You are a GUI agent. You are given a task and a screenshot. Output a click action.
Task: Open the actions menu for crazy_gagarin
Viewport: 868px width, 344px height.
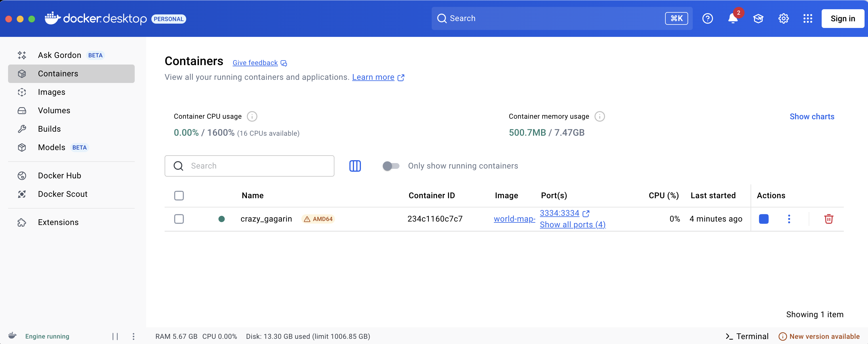pos(789,219)
